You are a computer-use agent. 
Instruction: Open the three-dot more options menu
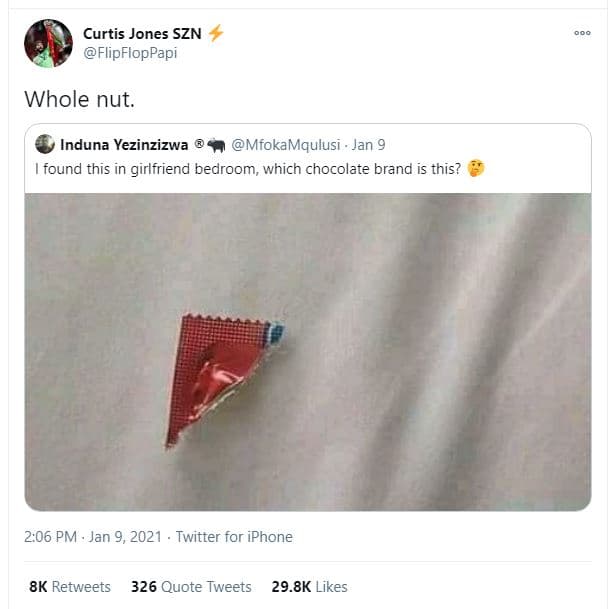(x=582, y=33)
